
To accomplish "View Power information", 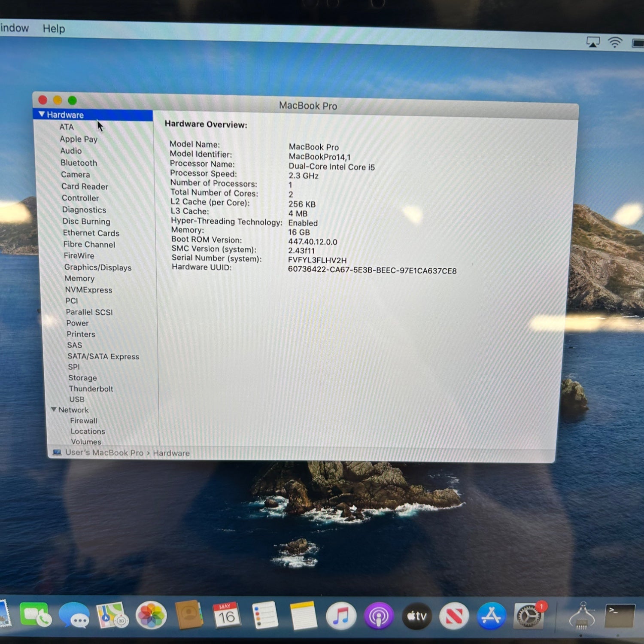I will (x=77, y=323).
